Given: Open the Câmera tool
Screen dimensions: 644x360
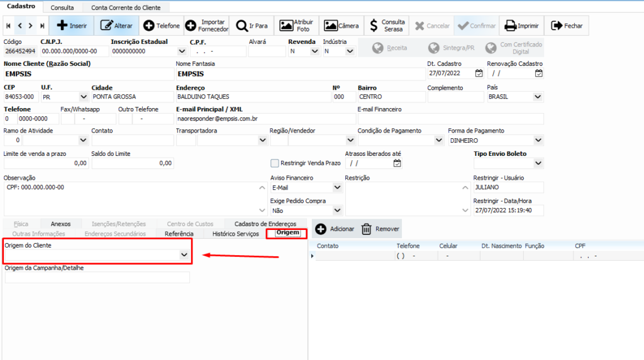Looking at the screenshot, I should click(x=331, y=26).
